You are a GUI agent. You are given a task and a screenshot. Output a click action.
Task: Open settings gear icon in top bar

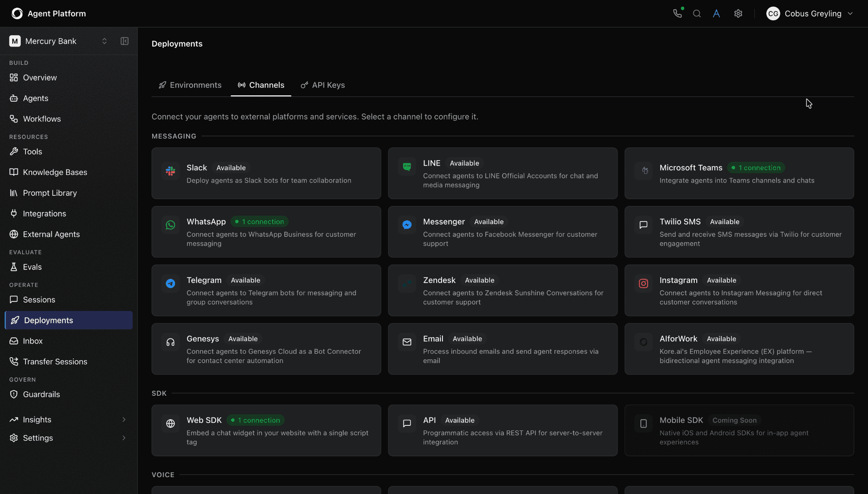click(738, 14)
